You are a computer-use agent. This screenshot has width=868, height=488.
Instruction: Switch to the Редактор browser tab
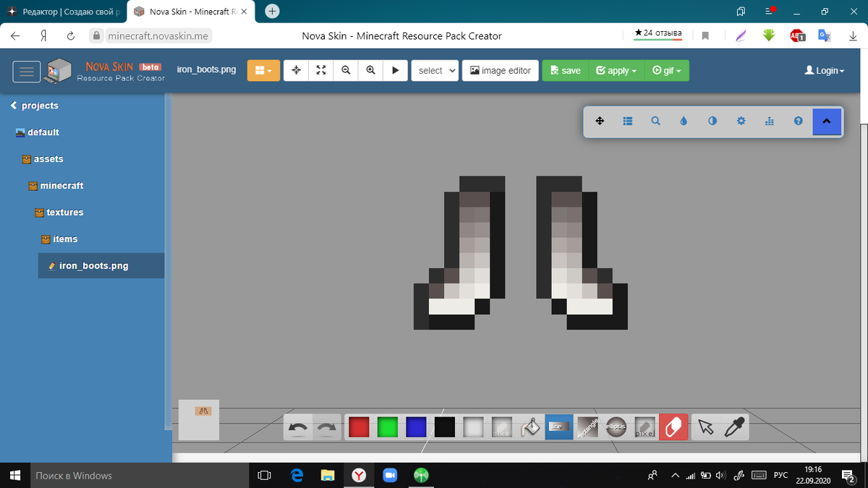64,12
